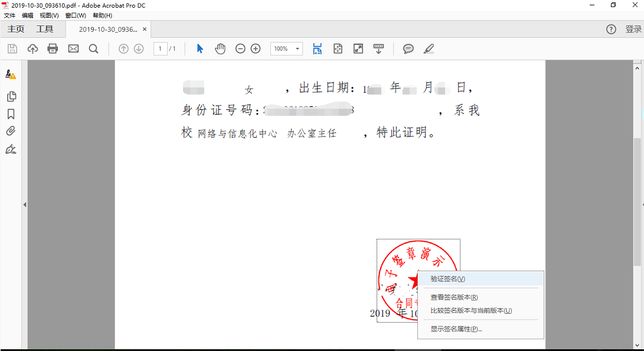Upload the document to cloud storage
This screenshot has width=644, height=351.
(32, 49)
